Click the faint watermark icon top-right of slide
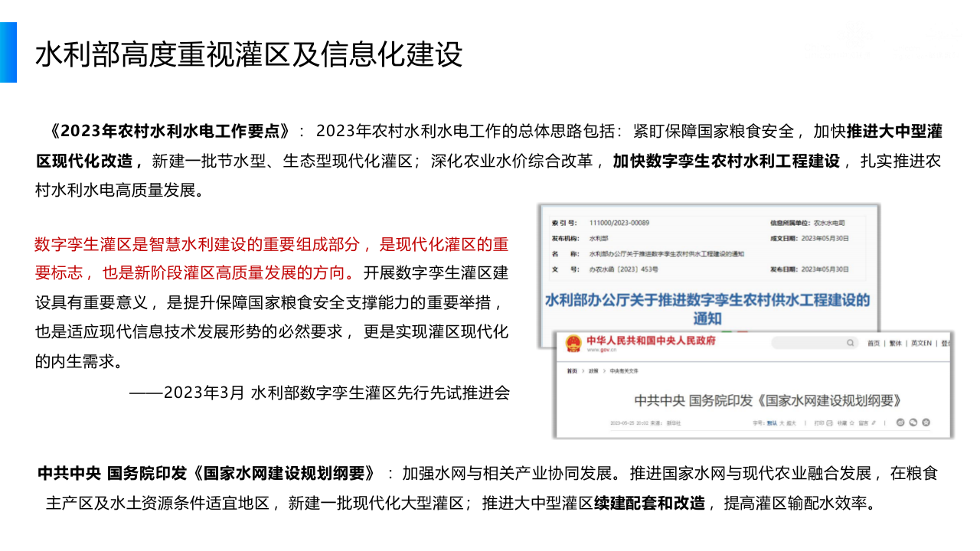The image size is (980, 551). pyautogui.click(x=856, y=34)
